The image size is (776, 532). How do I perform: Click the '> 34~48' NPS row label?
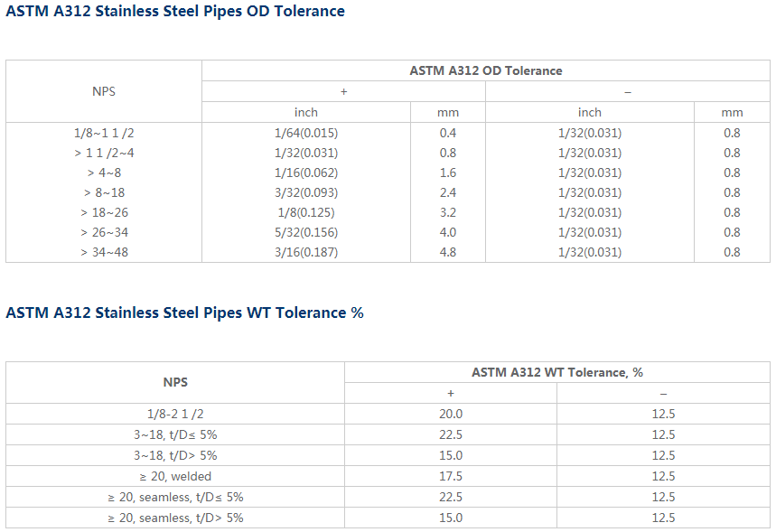104,252
